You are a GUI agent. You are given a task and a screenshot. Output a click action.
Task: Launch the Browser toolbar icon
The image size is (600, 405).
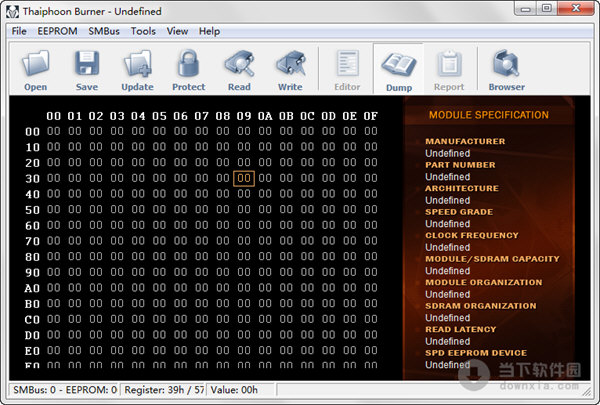coord(506,64)
